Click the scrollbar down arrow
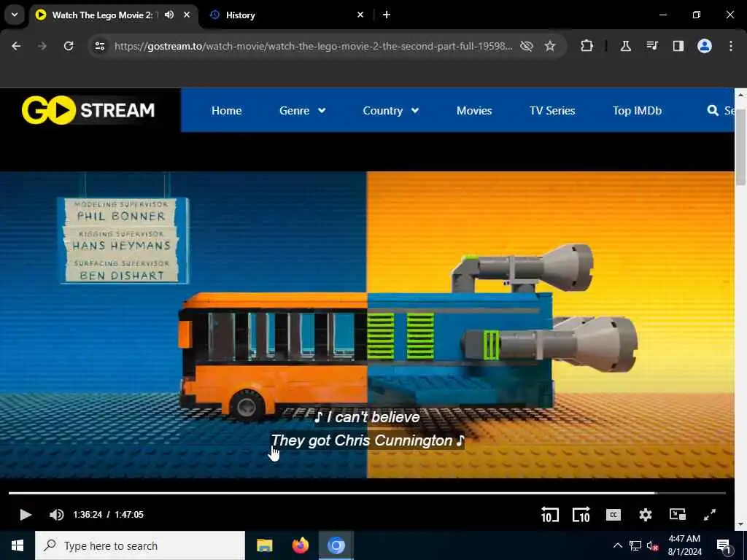This screenshot has height=560, width=747. (740, 524)
